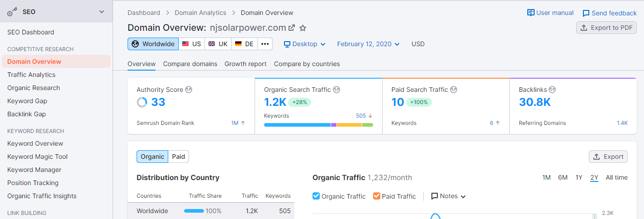644x219 pixels.
Task: Star the domain as a favorite
Action: [303, 28]
